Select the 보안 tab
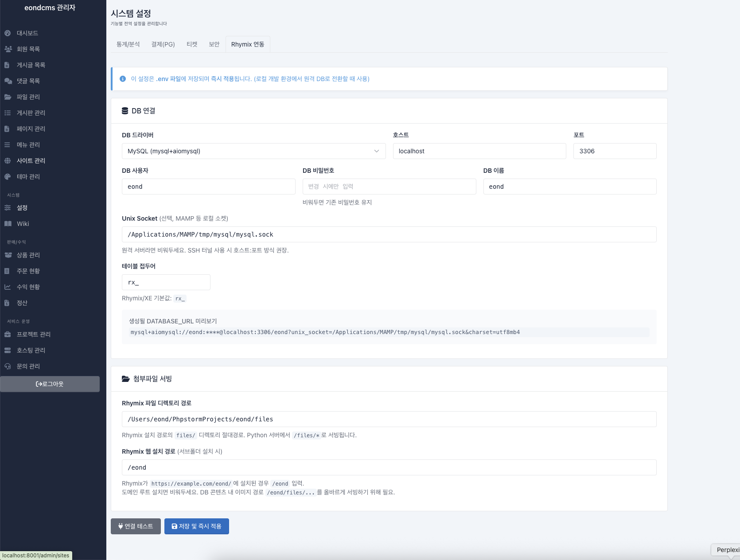This screenshot has width=740, height=560. pyautogui.click(x=214, y=44)
